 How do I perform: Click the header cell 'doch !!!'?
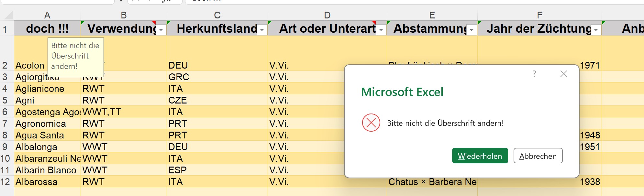pos(47,29)
